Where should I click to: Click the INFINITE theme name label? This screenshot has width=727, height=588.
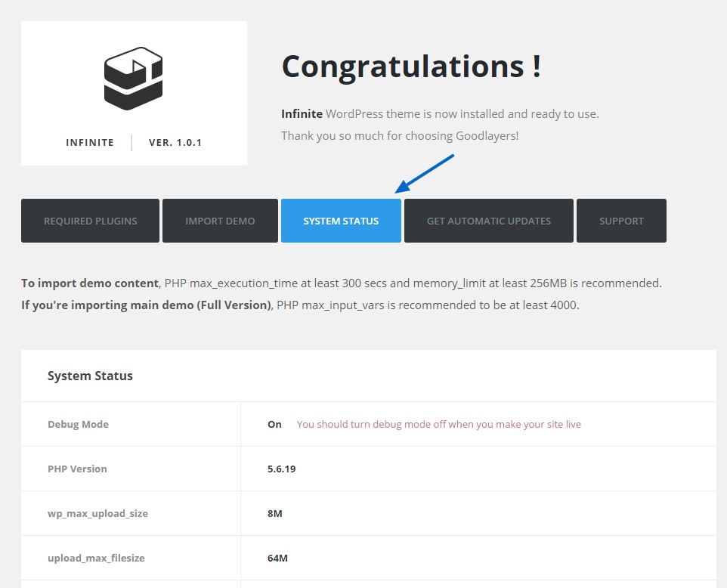tap(90, 142)
